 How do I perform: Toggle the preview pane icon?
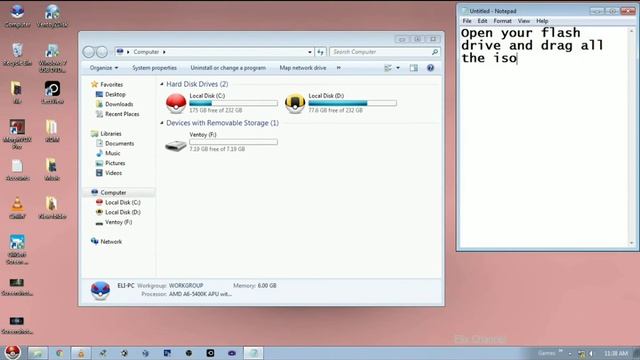413,68
